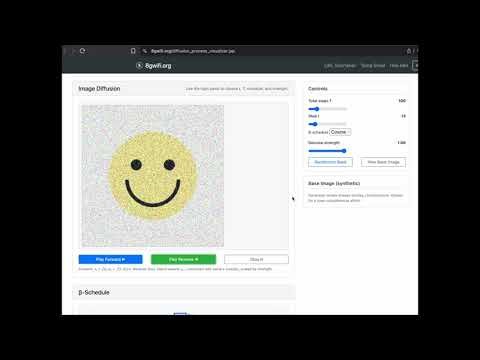Click the boxed button at header's right edge
480x360 pixels.
click(415, 66)
